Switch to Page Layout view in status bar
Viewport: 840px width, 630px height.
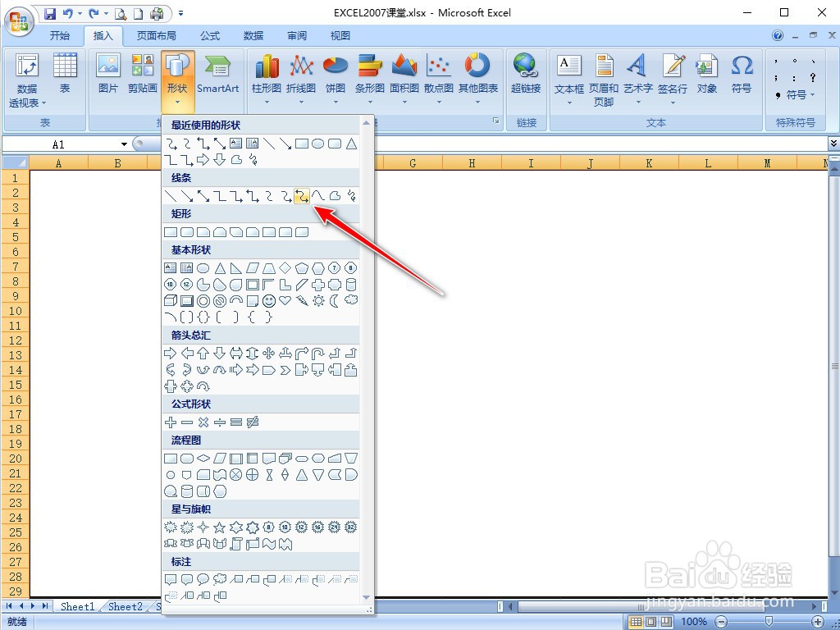click(x=651, y=622)
